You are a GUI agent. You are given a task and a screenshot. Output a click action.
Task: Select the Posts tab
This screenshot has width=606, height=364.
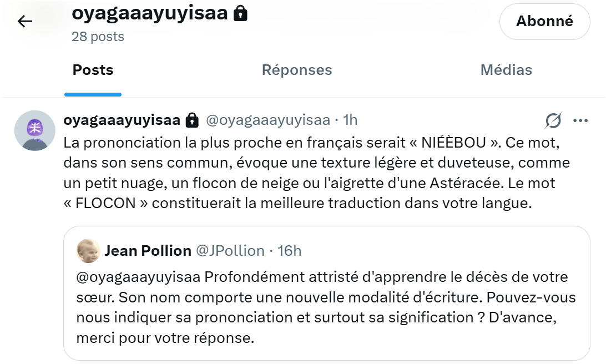[x=93, y=70]
